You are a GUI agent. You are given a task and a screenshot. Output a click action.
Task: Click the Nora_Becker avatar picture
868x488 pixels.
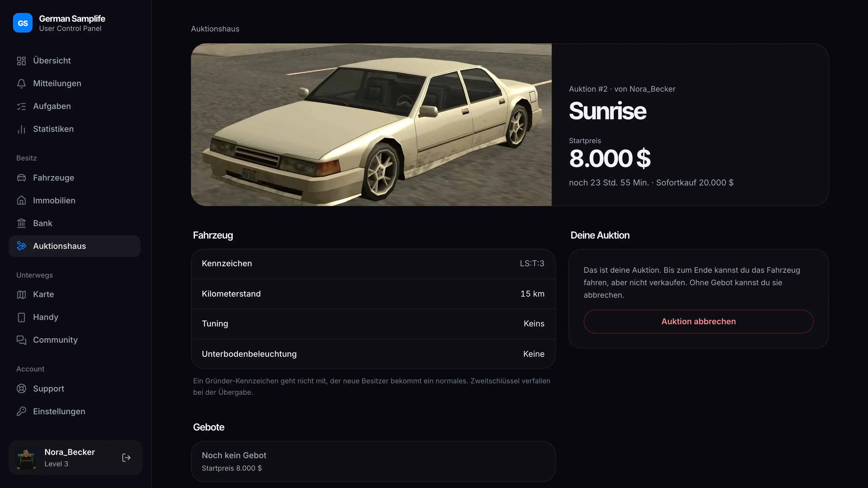pos(27,458)
